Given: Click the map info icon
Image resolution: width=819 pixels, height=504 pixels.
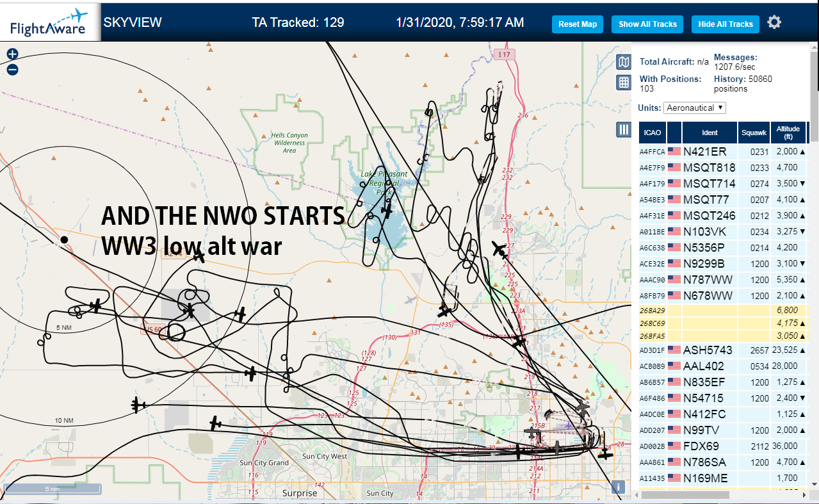Looking at the screenshot, I should [619, 487].
